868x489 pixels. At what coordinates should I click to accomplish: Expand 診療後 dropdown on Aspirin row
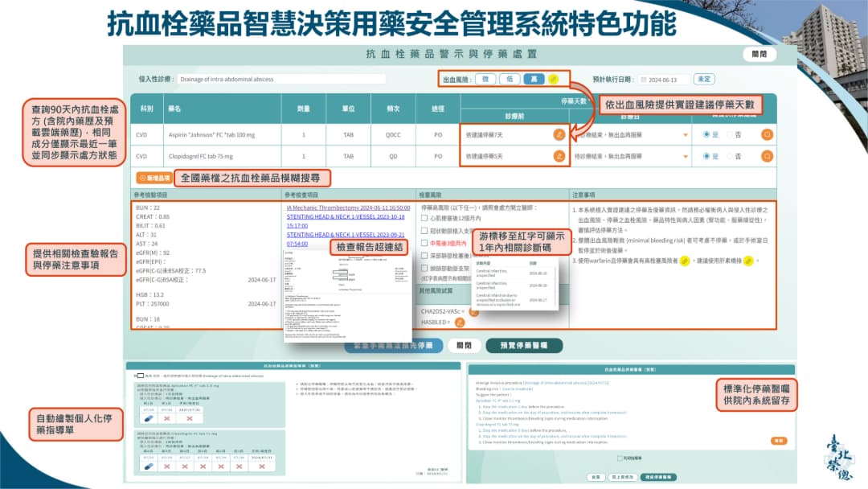click(x=686, y=135)
